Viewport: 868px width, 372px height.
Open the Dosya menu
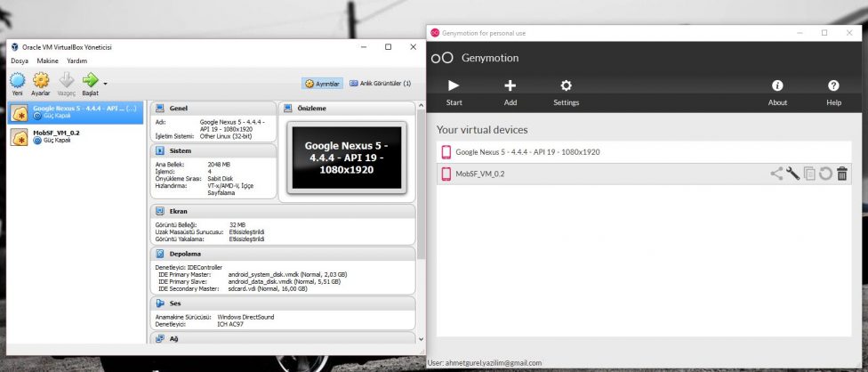pos(19,61)
